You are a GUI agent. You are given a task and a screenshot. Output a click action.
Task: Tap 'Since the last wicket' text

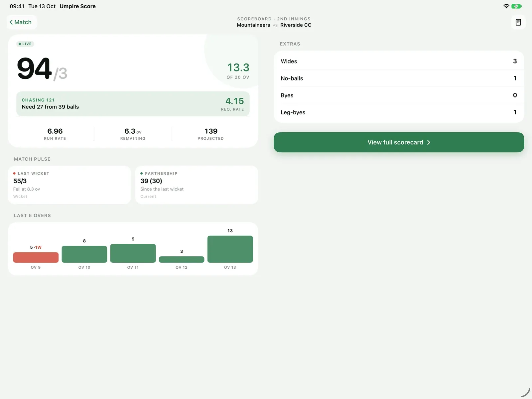(x=162, y=189)
